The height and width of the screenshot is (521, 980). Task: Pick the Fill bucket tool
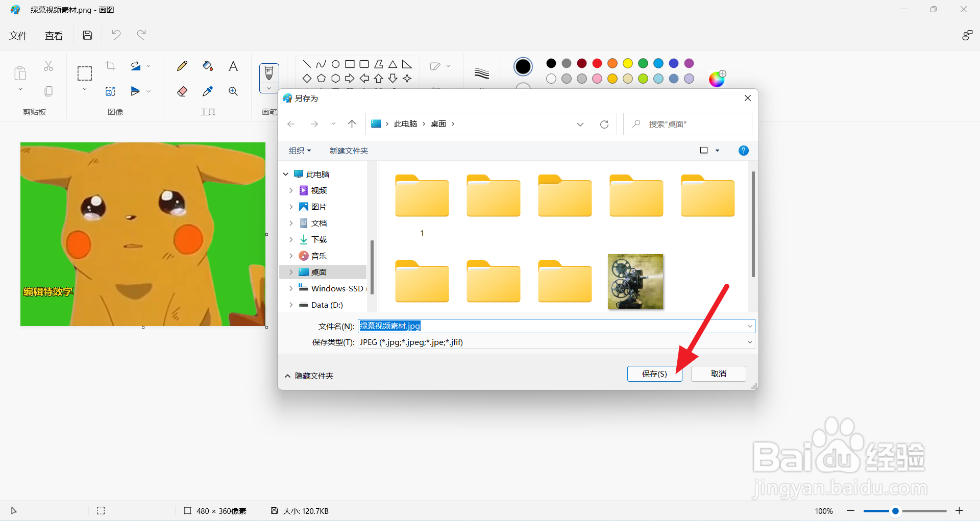pos(208,66)
